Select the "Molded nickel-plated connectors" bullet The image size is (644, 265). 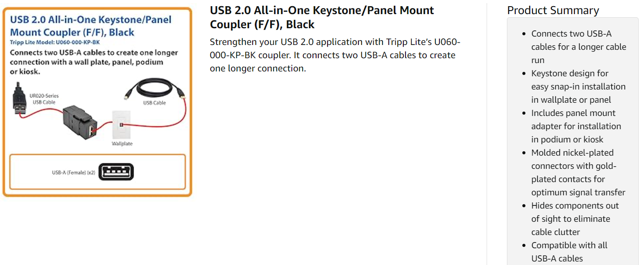(578, 172)
